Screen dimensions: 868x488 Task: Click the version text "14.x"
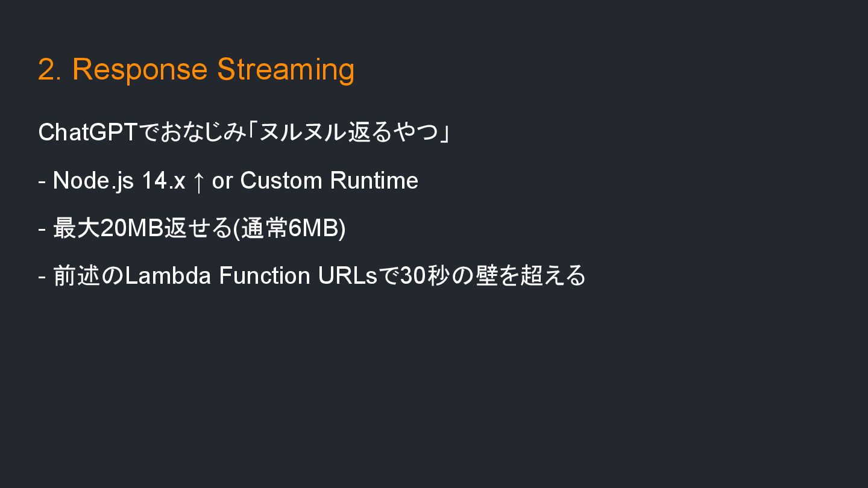163,181
